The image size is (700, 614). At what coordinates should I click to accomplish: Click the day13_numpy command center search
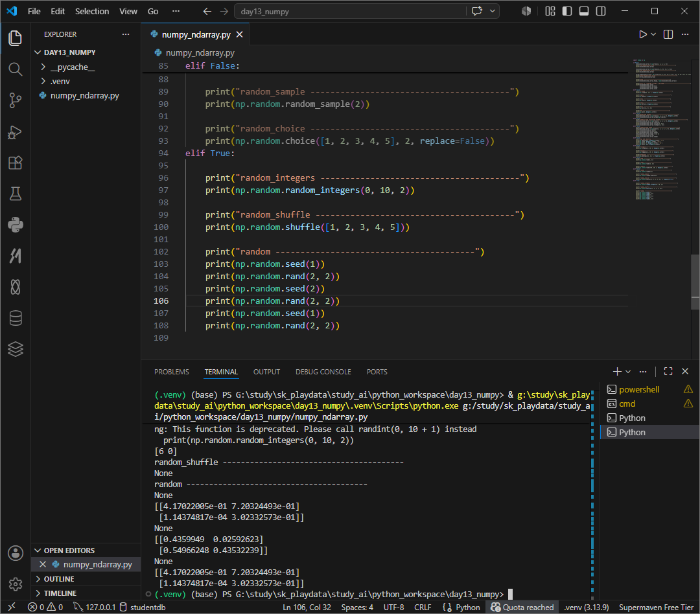(350, 11)
